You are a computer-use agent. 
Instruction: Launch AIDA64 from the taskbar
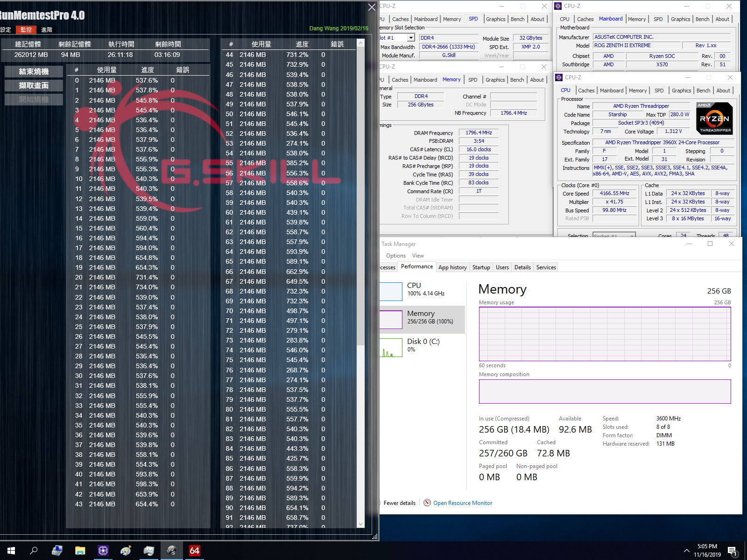point(194,551)
